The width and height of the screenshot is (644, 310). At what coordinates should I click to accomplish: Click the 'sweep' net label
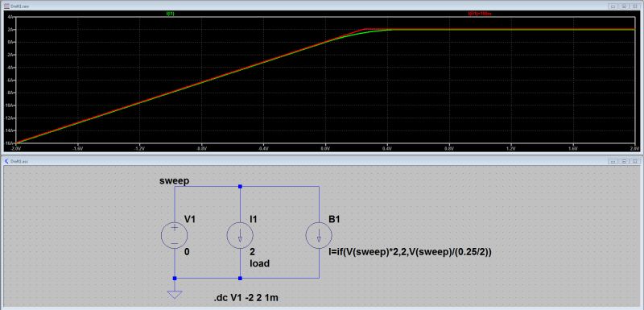174,181
